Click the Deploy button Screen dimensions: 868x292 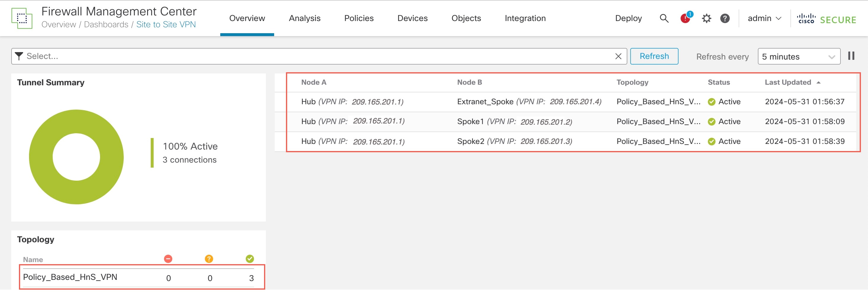click(628, 18)
